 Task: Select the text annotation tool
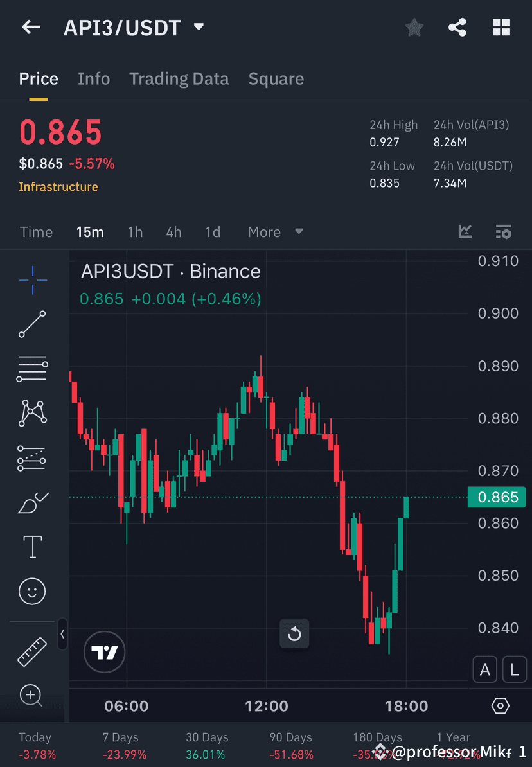32,547
